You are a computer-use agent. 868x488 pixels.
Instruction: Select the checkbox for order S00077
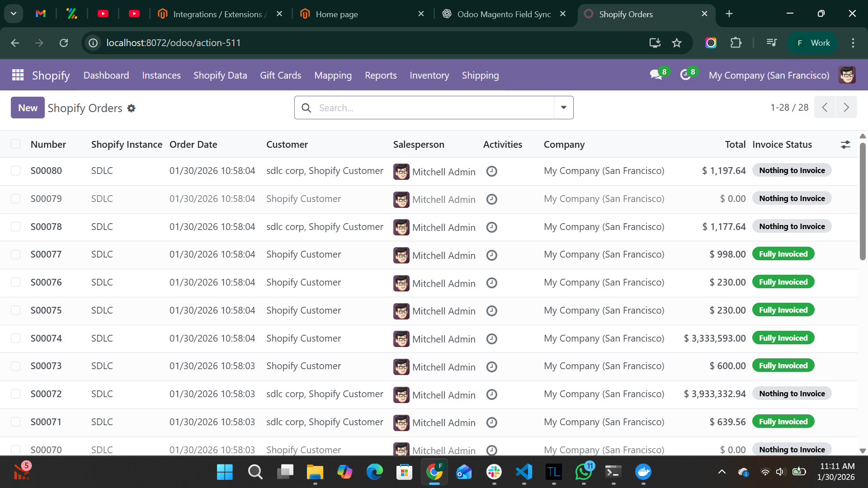pyautogui.click(x=16, y=254)
